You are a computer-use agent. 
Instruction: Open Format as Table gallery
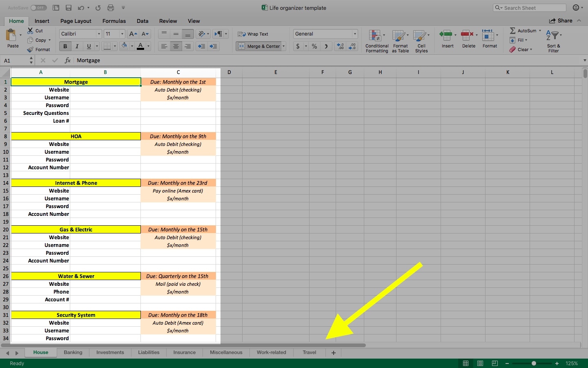(399, 36)
